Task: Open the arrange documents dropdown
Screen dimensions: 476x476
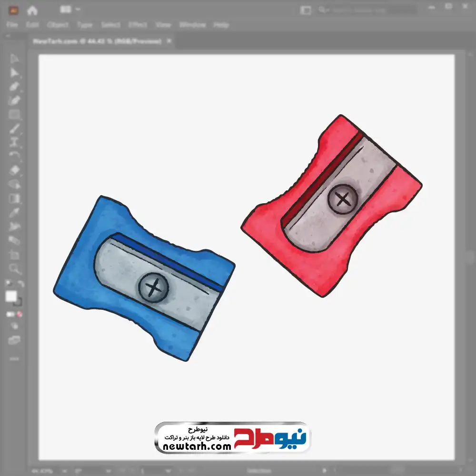Action: [70, 10]
